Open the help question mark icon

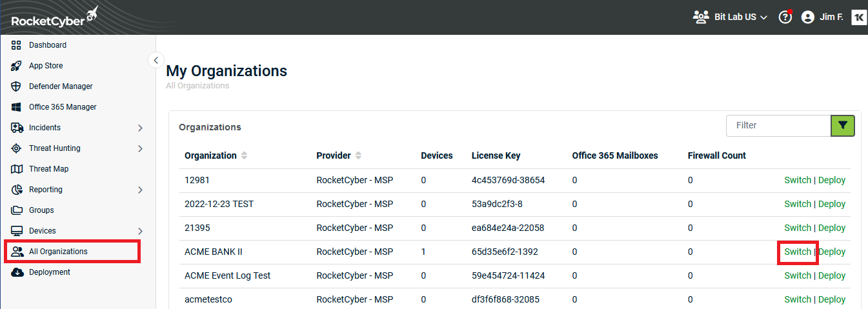click(785, 17)
